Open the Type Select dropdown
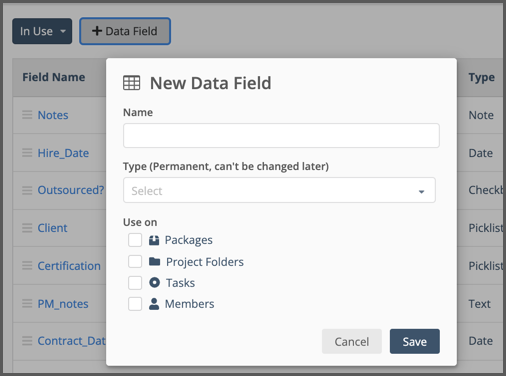 tap(279, 190)
